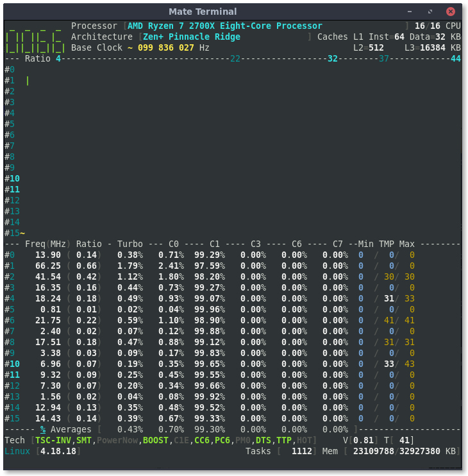Click the C1E tech flag

click(x=181, y=441)
